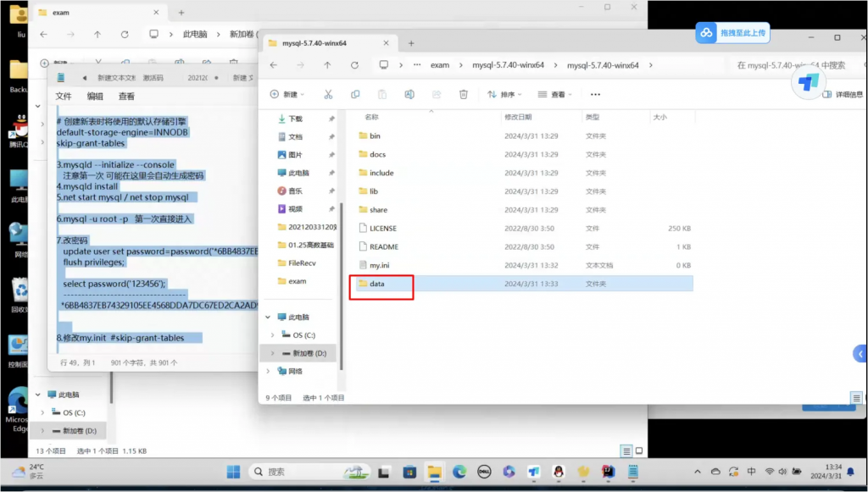The image size is (868, 492).
Task: Open 图片 (Pictures) from the sidebar
Action: point(294,152)
